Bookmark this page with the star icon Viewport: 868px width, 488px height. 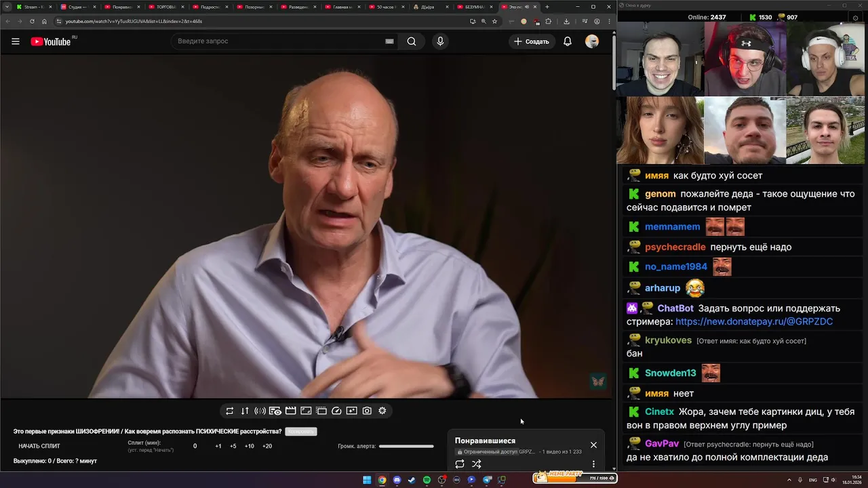point(494,21)
